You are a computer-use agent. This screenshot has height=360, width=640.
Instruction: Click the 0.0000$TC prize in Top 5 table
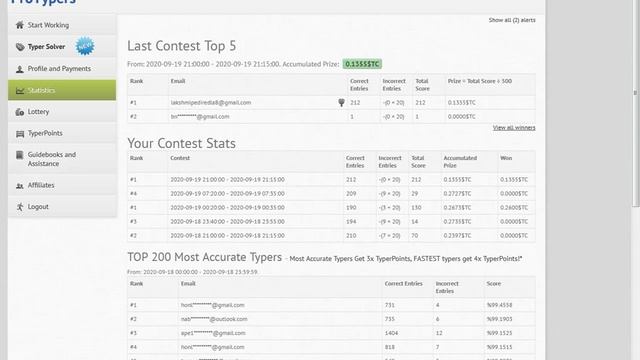pos(462,117)
